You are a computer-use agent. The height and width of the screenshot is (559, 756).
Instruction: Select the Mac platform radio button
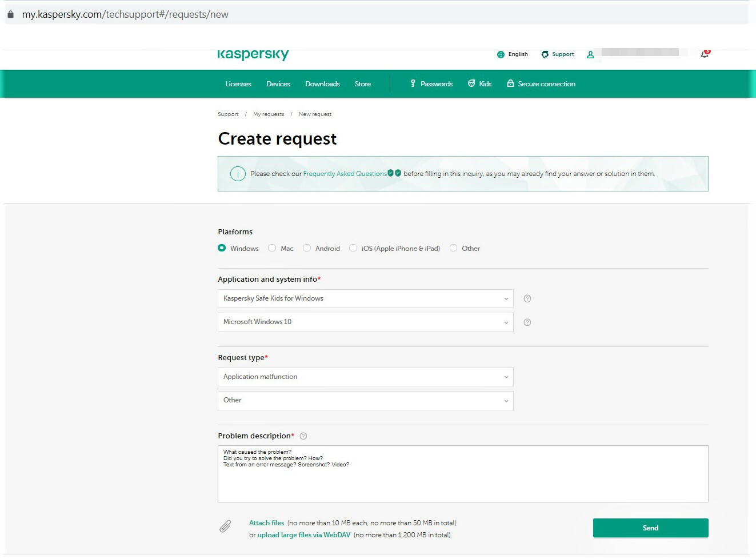point(273,248)
